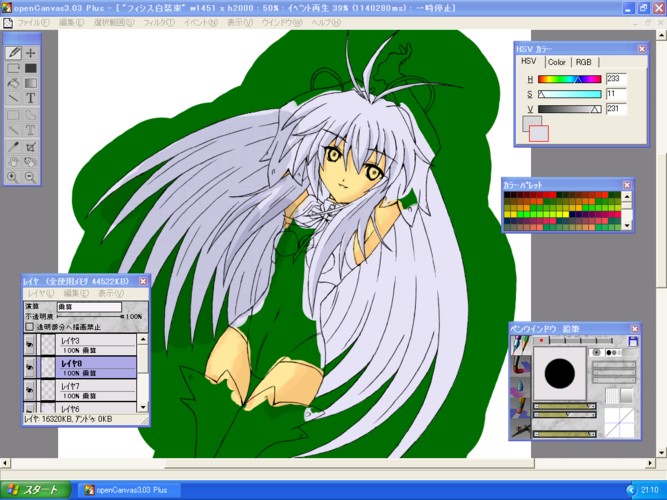The height and width of the screenshot is (500, 667).
Task: Click the three-dot brush density icon
Action: [612, 352]
